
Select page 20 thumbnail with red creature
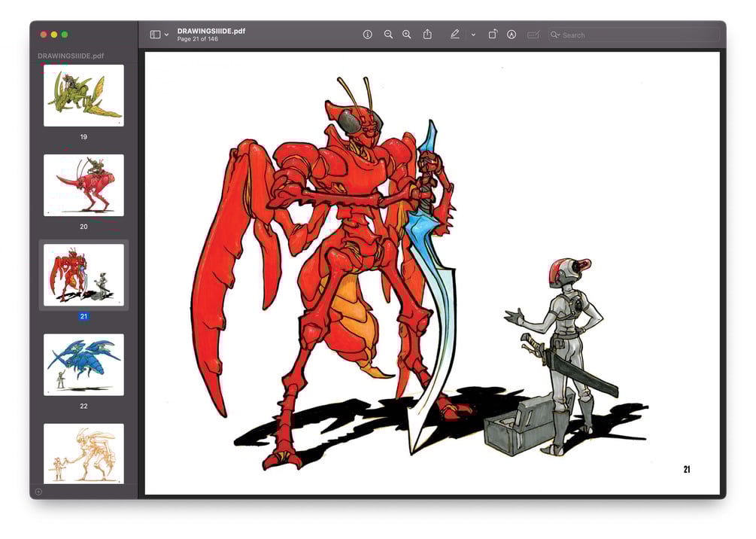click(83, 185)
